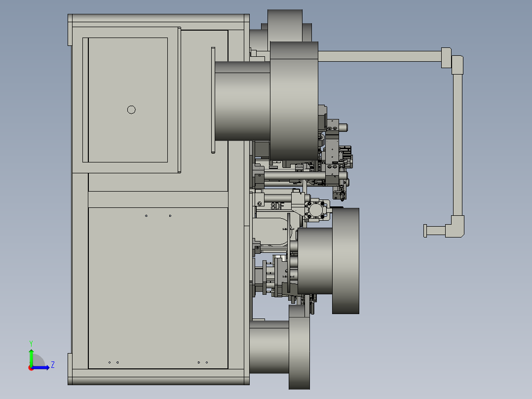Viewport: 532px width, 399px height.
Task: Select the large lower cabinet door panel
Action: pos(158,288)
